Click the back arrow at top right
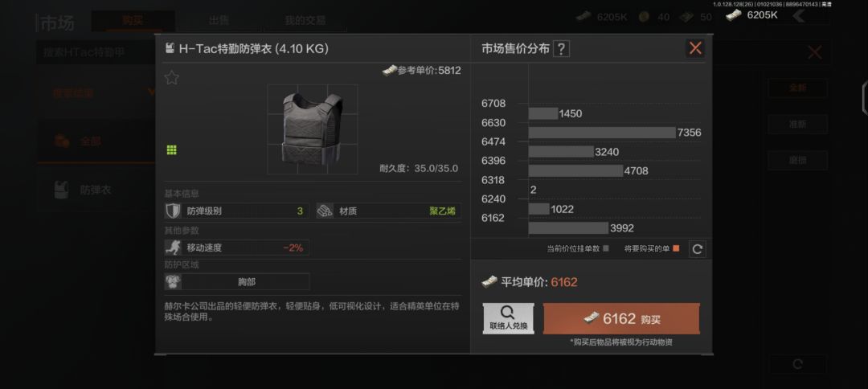Image resolution: width=868 pixels, height=389 pixels. (x=798, y=16)
